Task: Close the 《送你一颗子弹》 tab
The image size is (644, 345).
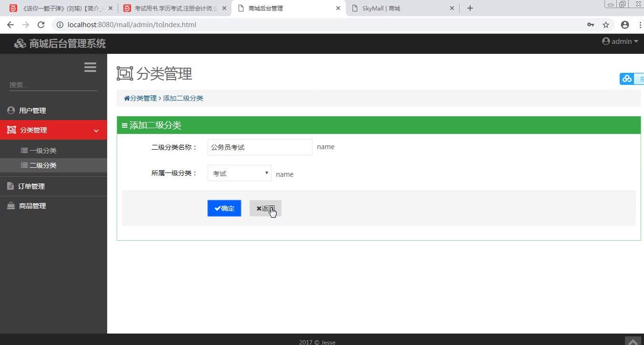Action: [x=111, y=8]
